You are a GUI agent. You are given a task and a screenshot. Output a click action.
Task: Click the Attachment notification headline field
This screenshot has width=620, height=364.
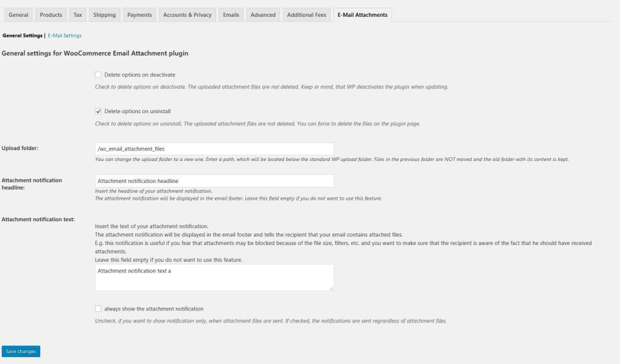click(x=214, y=181)
